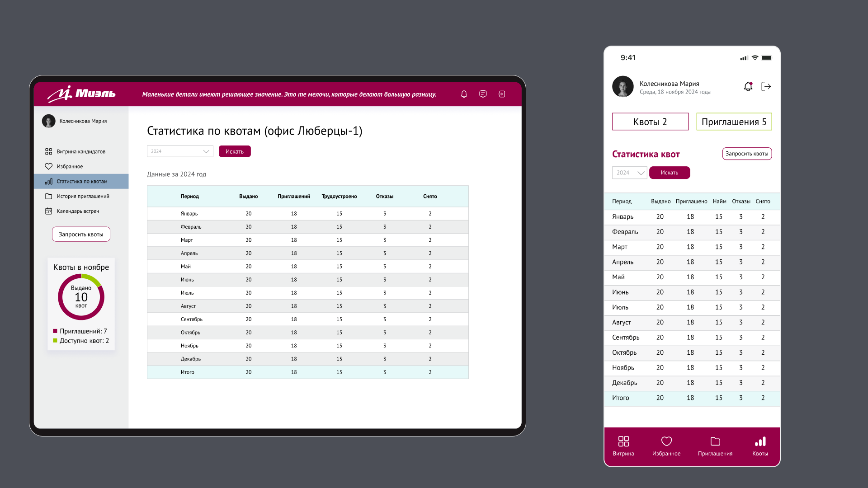Tap the mobile logout arrow icon
868x488 pixels.
(x=766, y=86)
